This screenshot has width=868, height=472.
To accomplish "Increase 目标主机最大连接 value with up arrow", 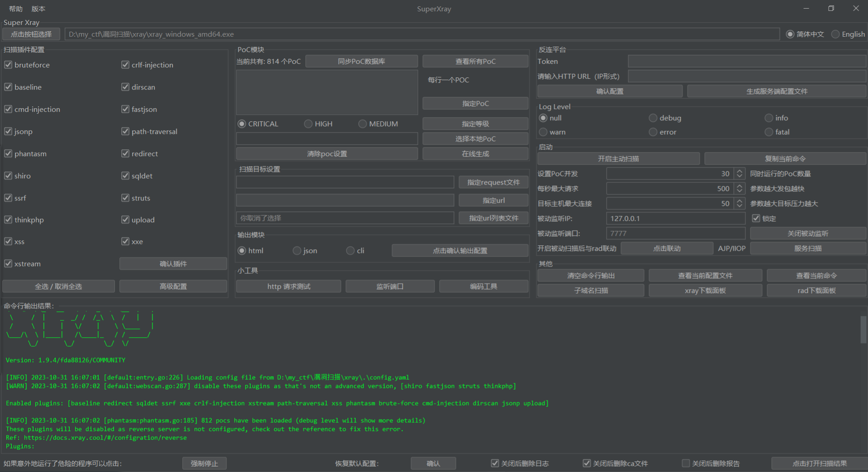I will click(x=740, y=201).
